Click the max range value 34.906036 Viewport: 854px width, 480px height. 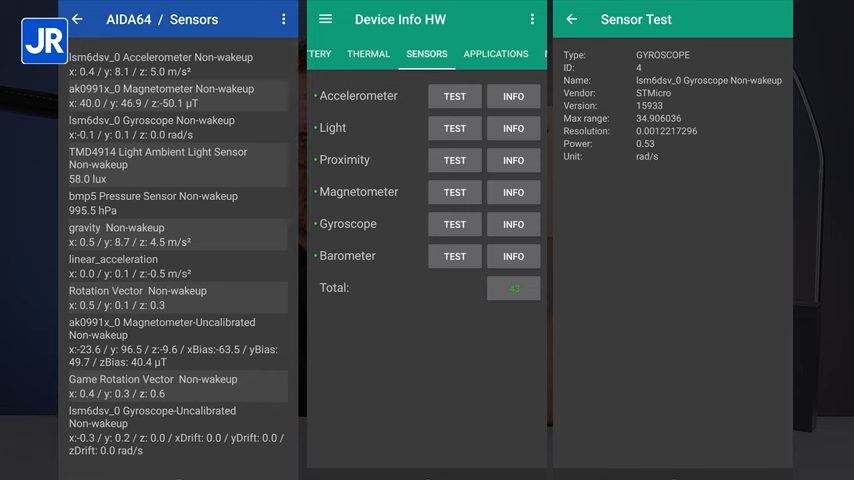[658, 118]
